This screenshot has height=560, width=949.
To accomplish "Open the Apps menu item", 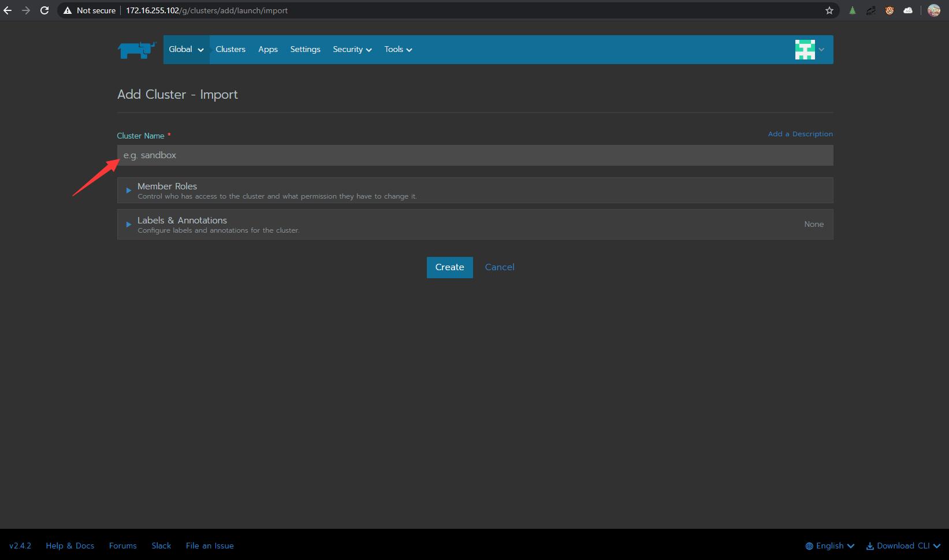I will (268, 50).
